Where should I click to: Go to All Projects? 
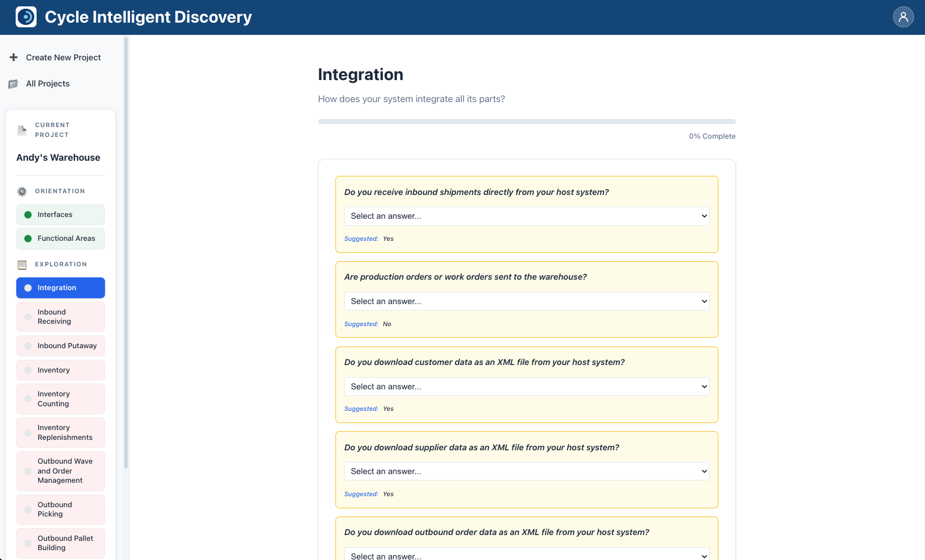(x=48, y=84)
